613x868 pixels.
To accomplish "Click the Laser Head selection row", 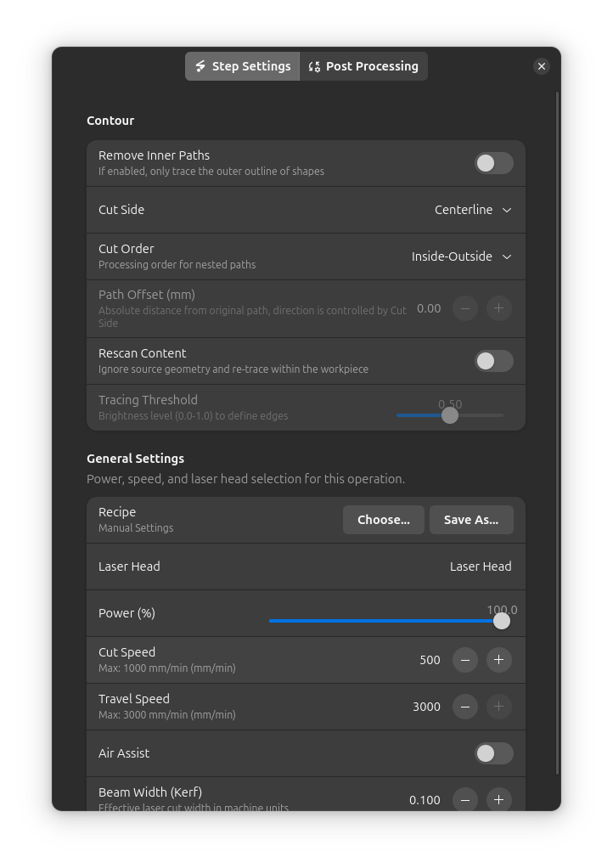I will (306, 566).
